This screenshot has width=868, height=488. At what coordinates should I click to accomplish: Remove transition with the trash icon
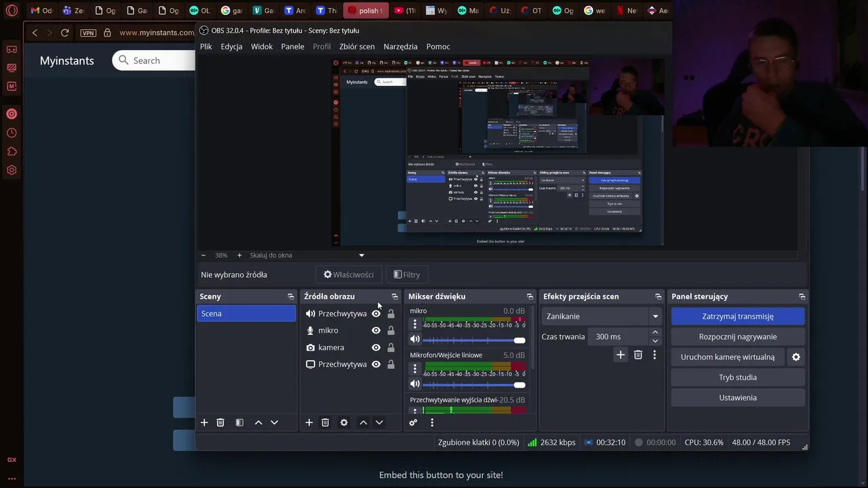point(638,354)
